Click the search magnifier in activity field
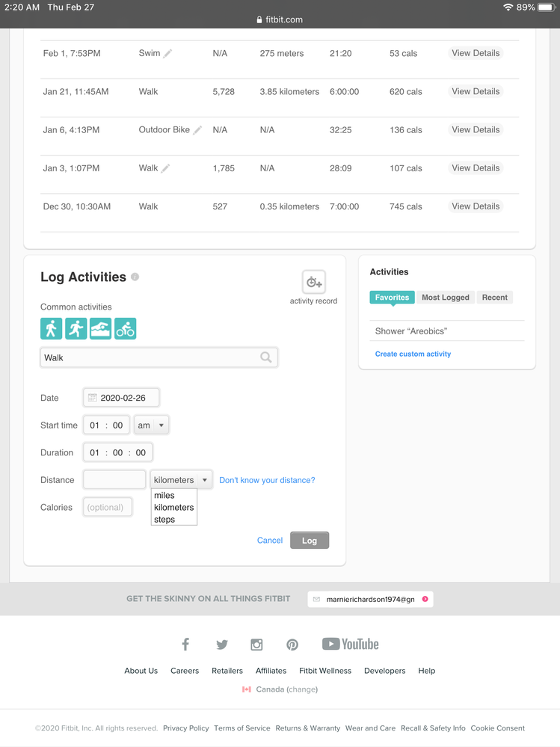Viewport: 560px width, 747px height. coord(265,357)
